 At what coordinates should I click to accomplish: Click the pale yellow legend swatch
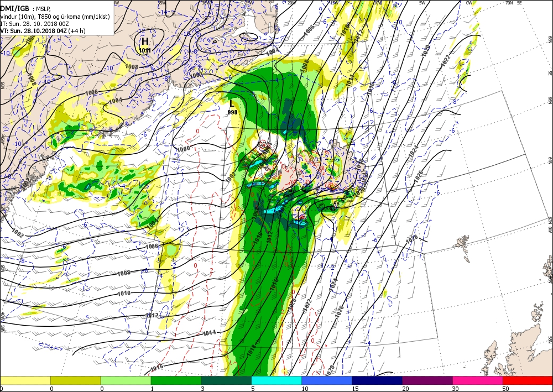tap(25, 380)
